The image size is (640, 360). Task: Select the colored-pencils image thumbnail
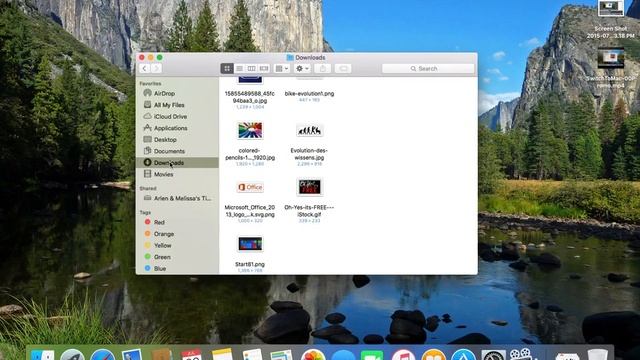tap(250, 131)
